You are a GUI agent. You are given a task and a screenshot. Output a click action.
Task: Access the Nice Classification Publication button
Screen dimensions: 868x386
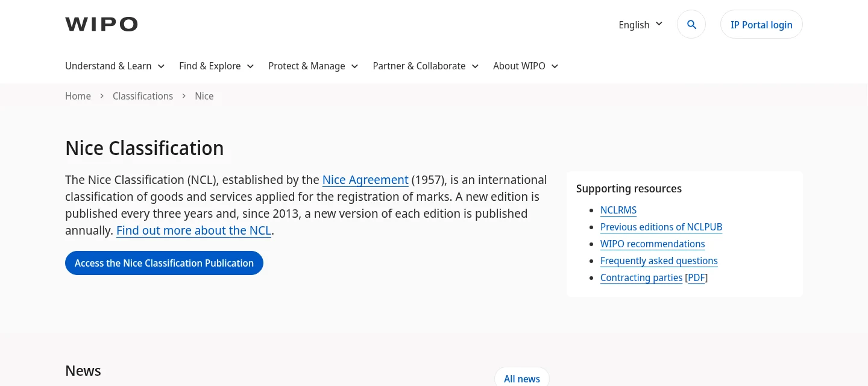pos(164,263)
